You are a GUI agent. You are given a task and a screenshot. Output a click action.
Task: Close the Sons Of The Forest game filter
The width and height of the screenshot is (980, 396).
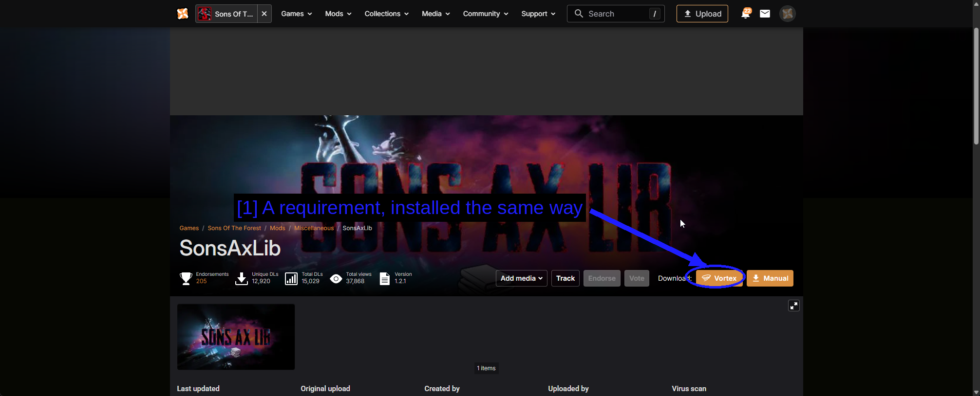[x=264, y=14]
